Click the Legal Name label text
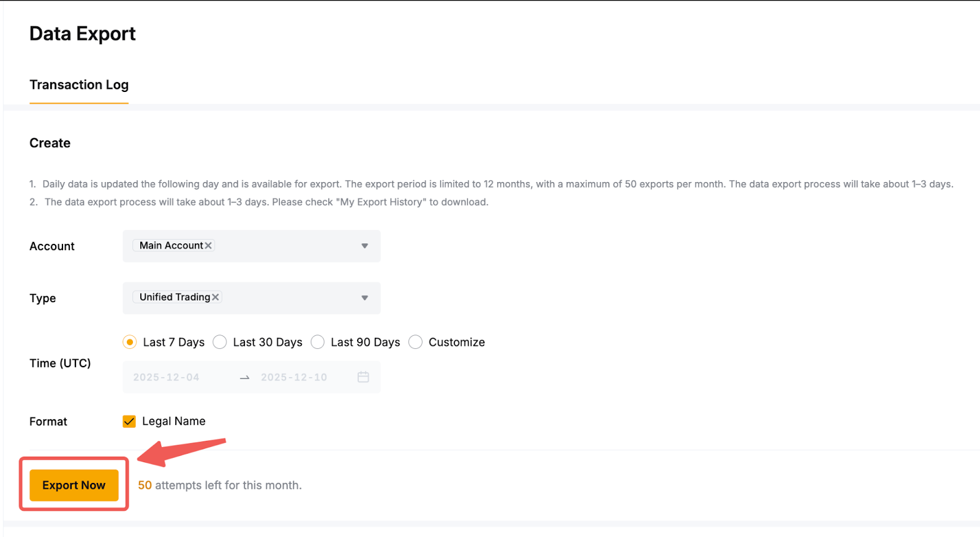This screenshot has height=537, width=980. [174, 422]
